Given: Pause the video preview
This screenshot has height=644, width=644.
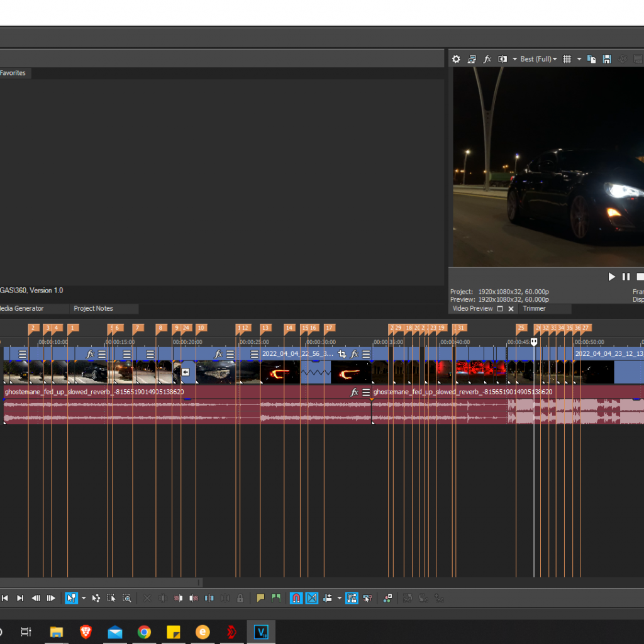Looking at the screenshot, I should point(626,277).
